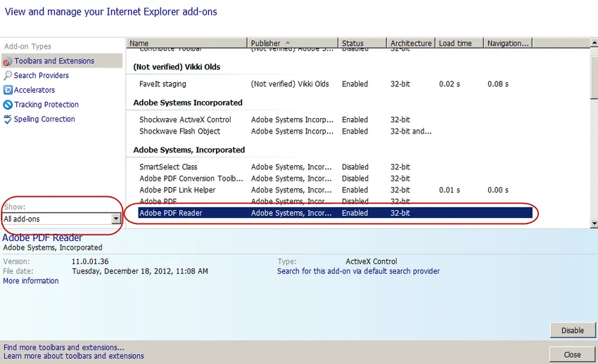Select Adobe PDF Conversion Toolbar row
Screen dimensions: 598x364
[x=336, y=178]
